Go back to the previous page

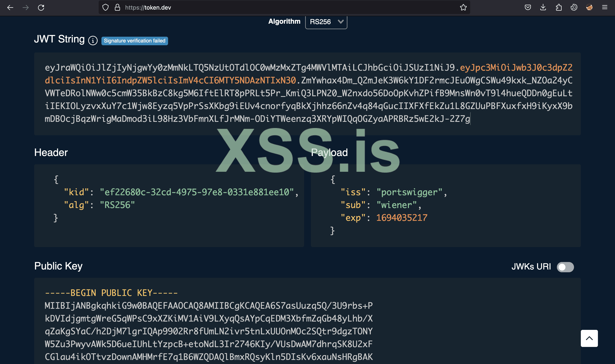tap(10, 8)
